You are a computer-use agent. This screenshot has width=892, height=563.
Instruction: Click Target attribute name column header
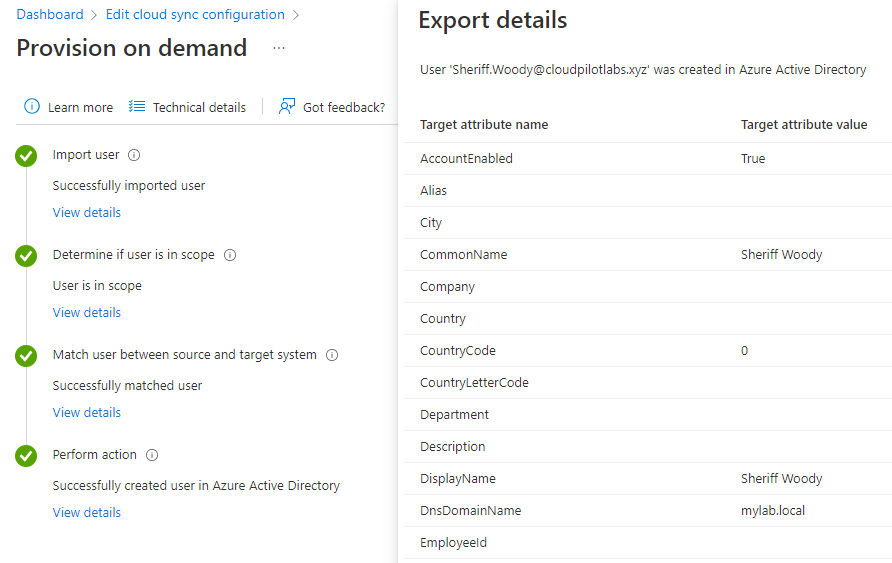484,125
